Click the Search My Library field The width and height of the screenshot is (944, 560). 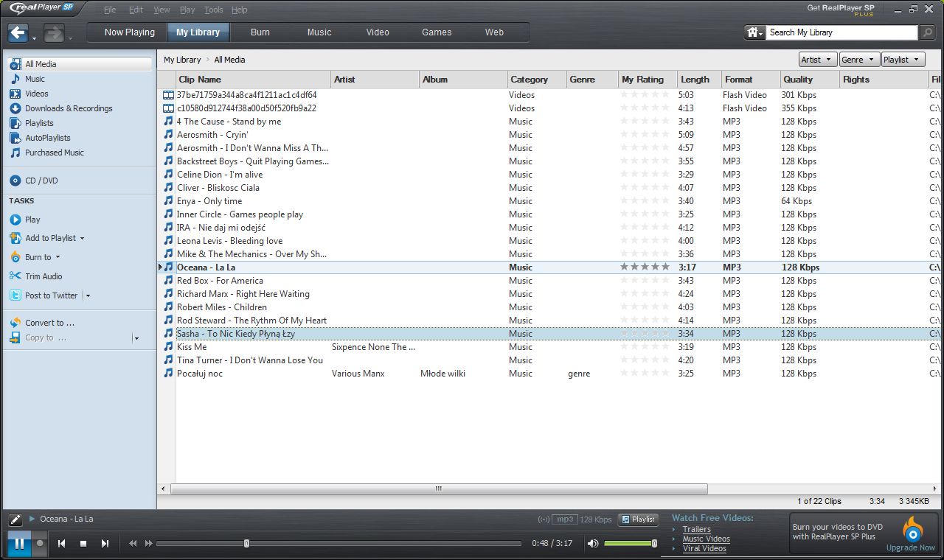point(842,32)
